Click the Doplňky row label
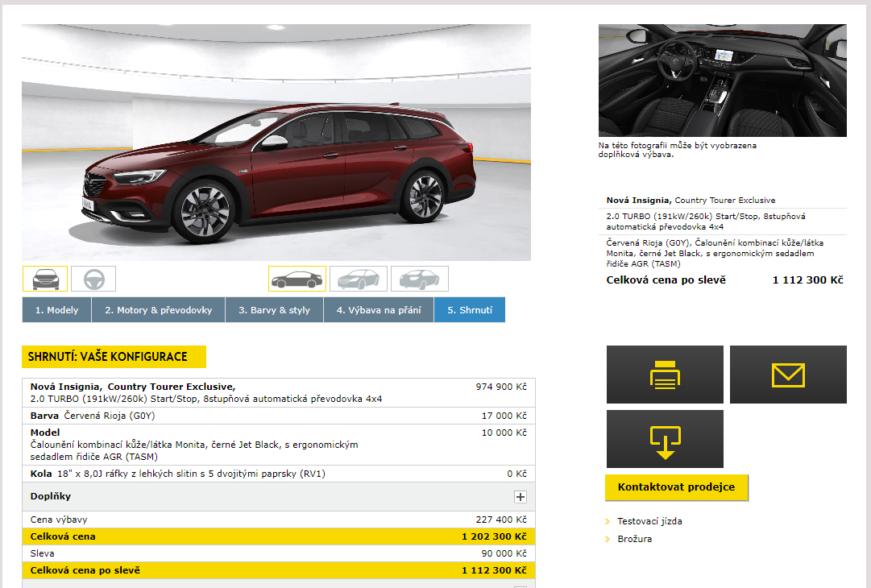 [x=51, y=497]
